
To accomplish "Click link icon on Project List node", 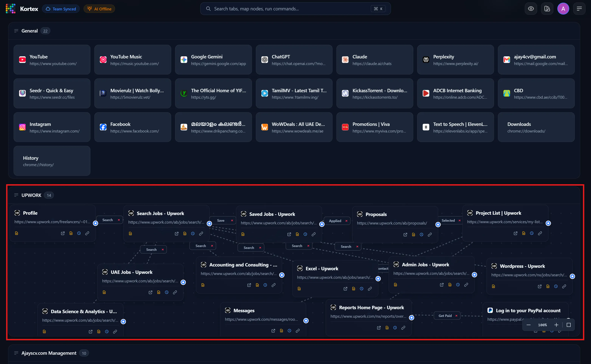I will point(540,233).
